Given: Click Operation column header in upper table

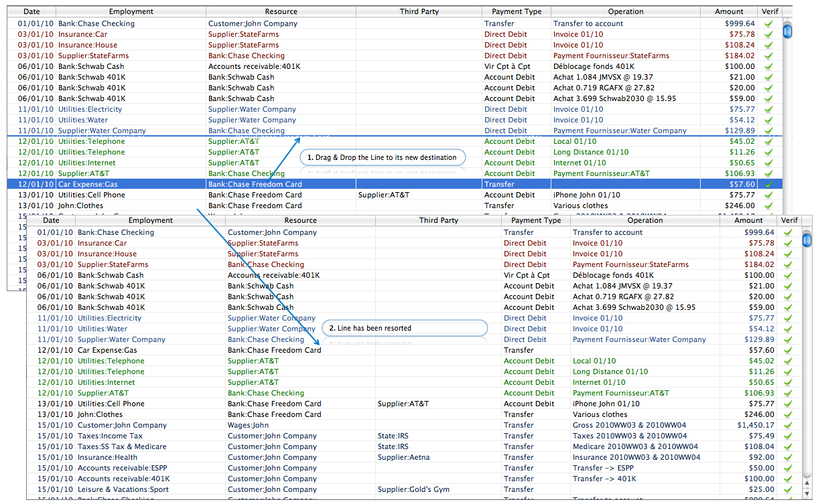Looking at the screenshot, I should coord(626,11).
